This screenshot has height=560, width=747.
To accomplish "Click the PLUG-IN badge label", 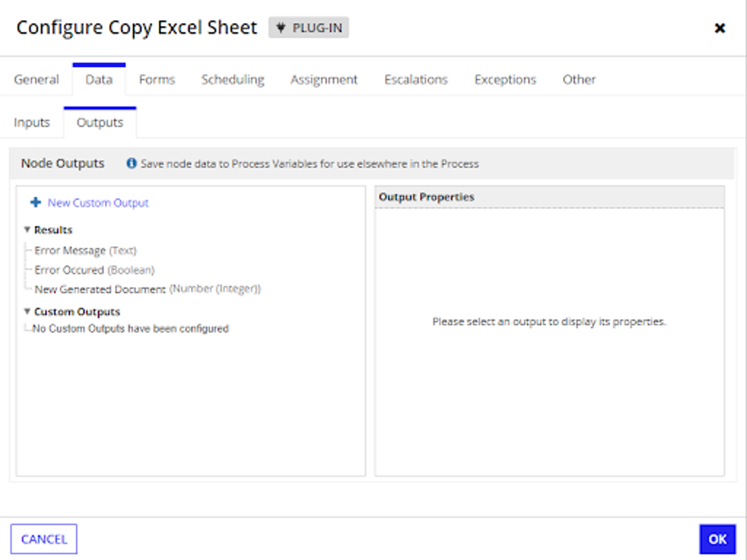I will [x=317, y=28].
